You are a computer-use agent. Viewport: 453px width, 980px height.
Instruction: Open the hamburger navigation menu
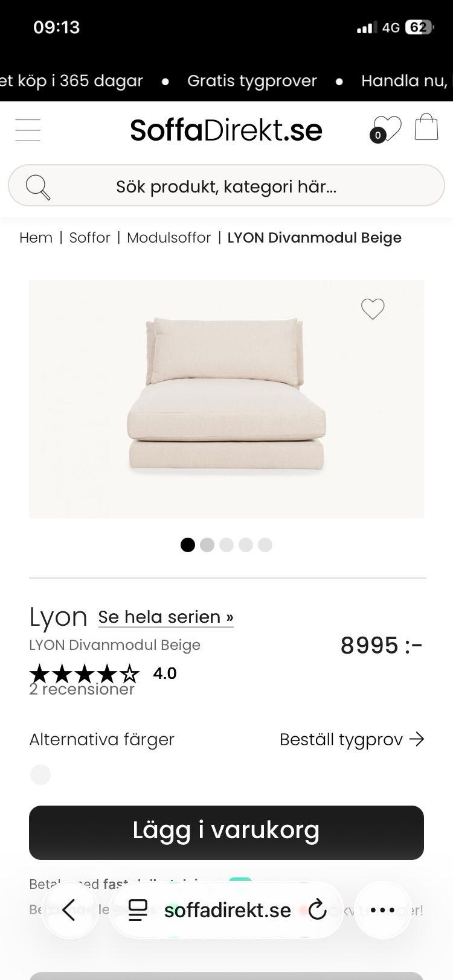pos(28,130)
